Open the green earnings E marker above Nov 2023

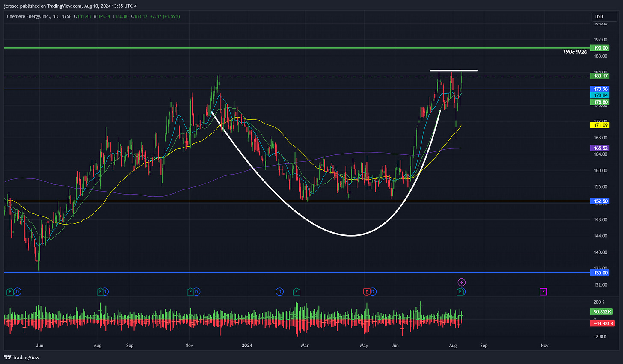(190, 292)
